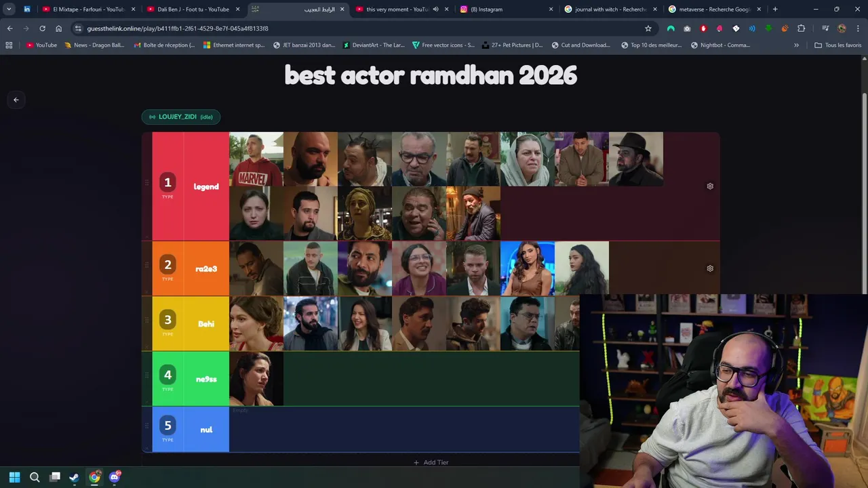Click the 'Behi' tier label
Image resolution: width=868 pixels, height=488 pixels.
coord(206,324)
